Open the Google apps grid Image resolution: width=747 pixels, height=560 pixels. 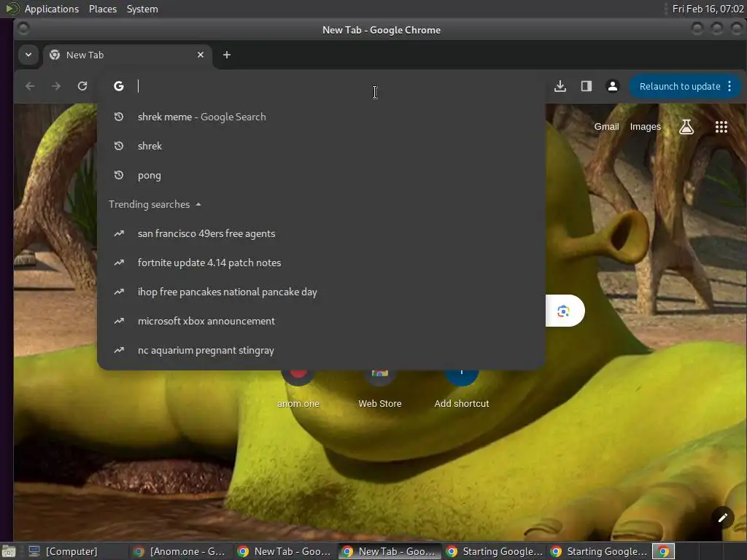click(721, 127)
